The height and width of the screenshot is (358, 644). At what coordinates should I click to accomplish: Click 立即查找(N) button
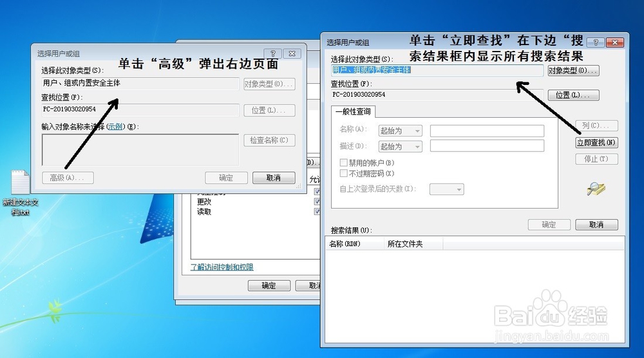pyautogui.click(x=596, y=142)
